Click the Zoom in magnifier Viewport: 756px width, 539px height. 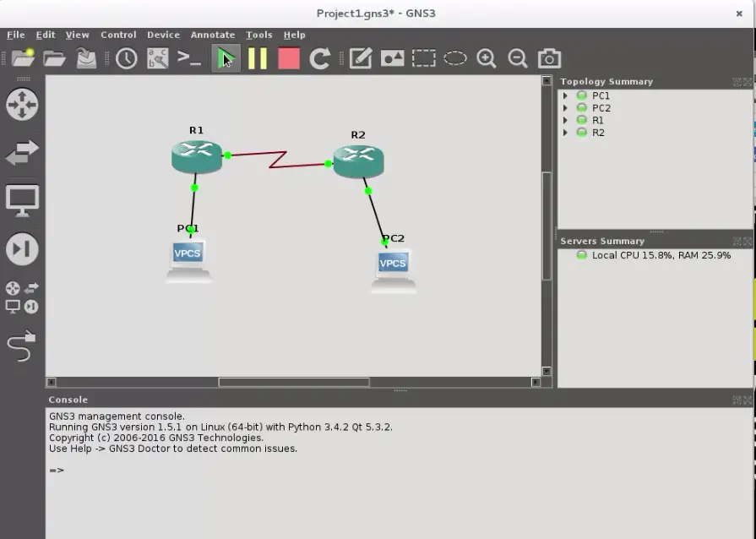486,58
